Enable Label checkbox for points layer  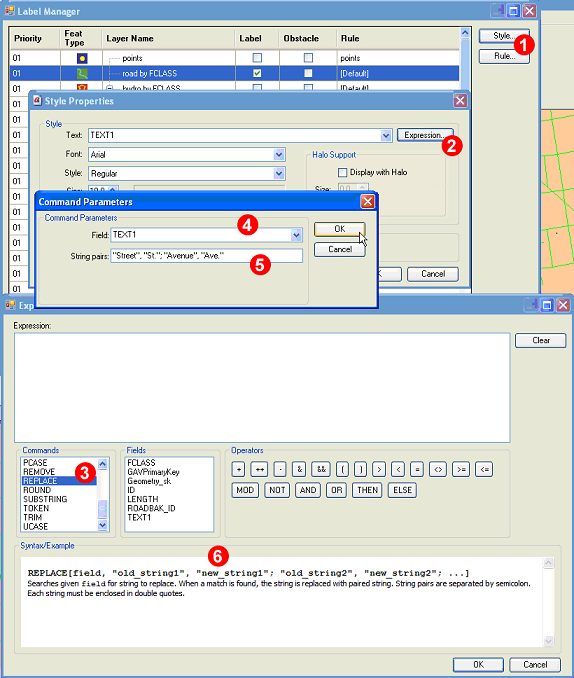tap(257, 58)
